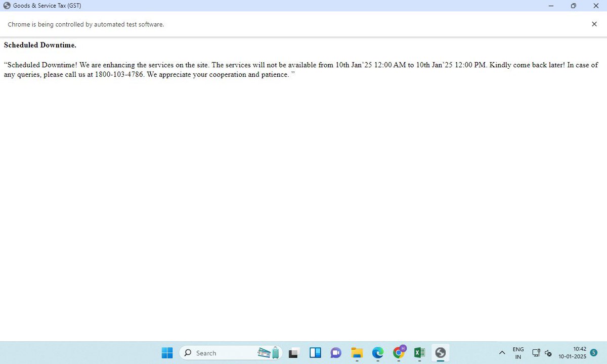
Task: Open the Teams chat app from taskbar
Action: 335,352
